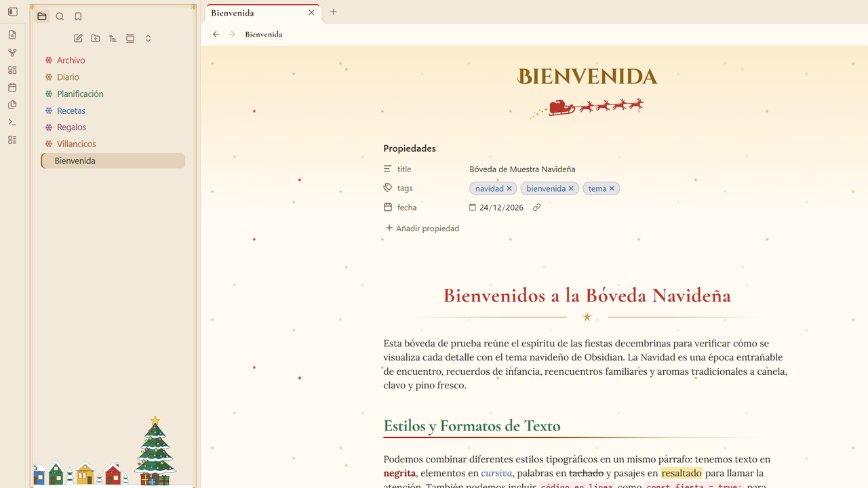The height and width of the screenshot is (488, 868).
Task: Click Añadir propiedad button
Action: pyautogui.click(x=422, y=228)
